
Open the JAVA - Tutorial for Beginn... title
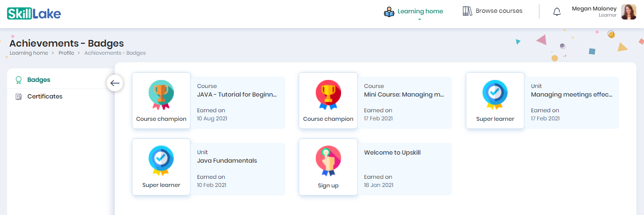(x=237, y=95)
